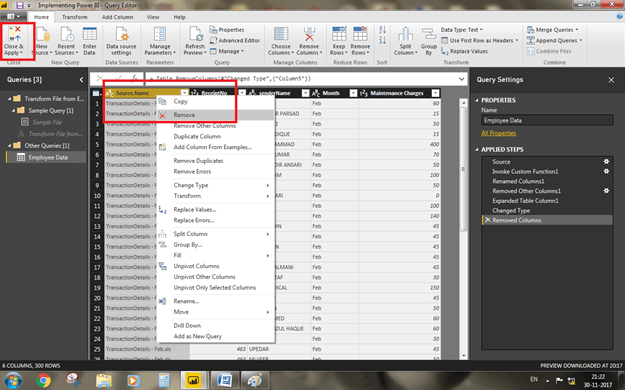Select Employee Data query
Image resolution: width=625 pixels, height=390 pixels.
click(x=45, y=157)
